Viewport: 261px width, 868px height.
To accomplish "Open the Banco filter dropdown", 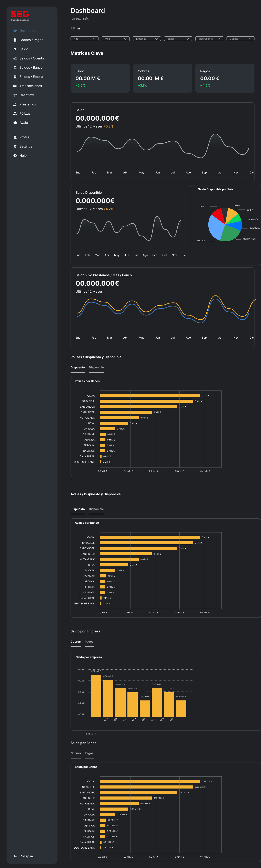I will (x=178, y=39).
